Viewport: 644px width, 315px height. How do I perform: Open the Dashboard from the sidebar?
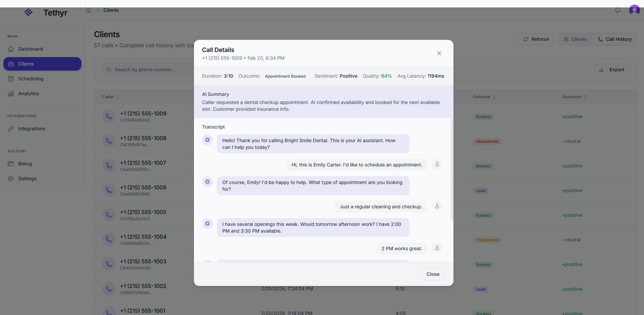pyautogui.click(x=31, y=49)
